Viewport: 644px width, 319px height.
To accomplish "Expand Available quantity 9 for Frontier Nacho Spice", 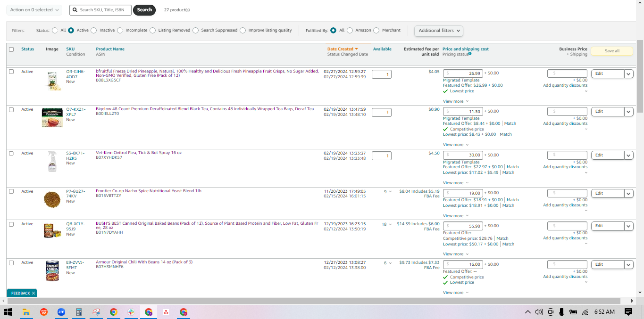I will tap(387, 192).
